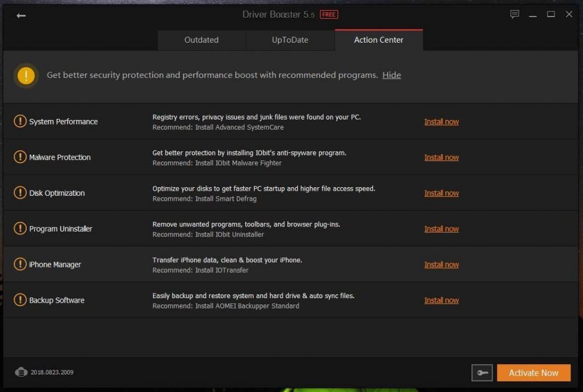
Task: Go back using the arrow icon
Action: [21, 15]
